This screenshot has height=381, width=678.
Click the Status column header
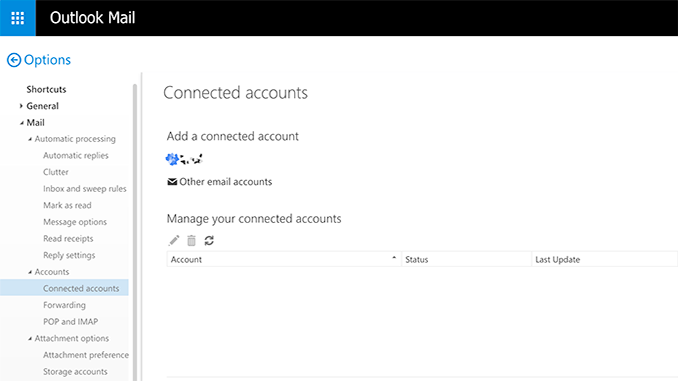tap(467, 259)
